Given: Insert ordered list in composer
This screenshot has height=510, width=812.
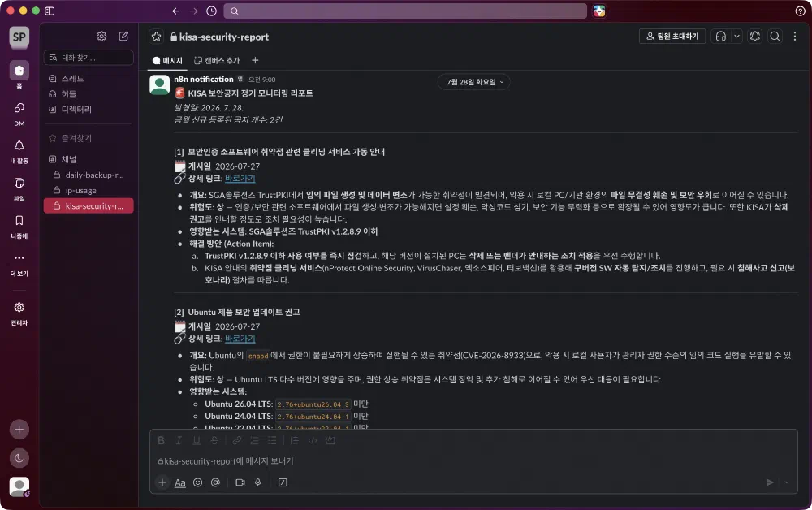Looking at the screenshot, I should [254, 441].
